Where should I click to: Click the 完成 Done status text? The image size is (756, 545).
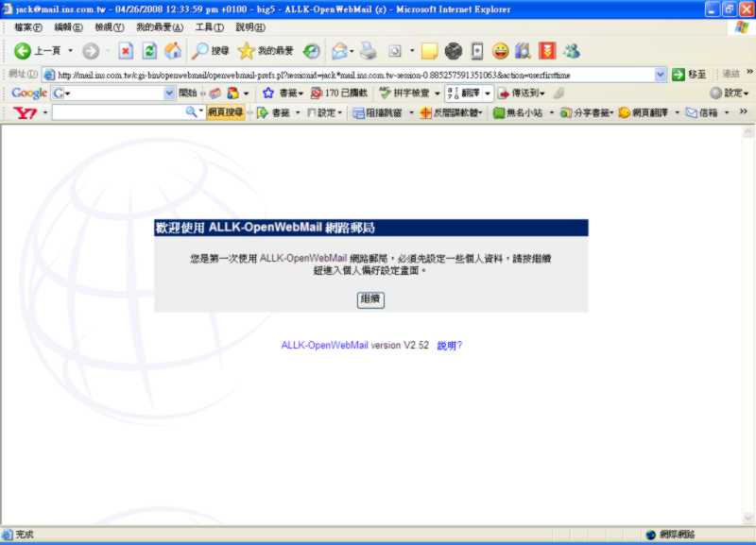(x=25, y=535)
